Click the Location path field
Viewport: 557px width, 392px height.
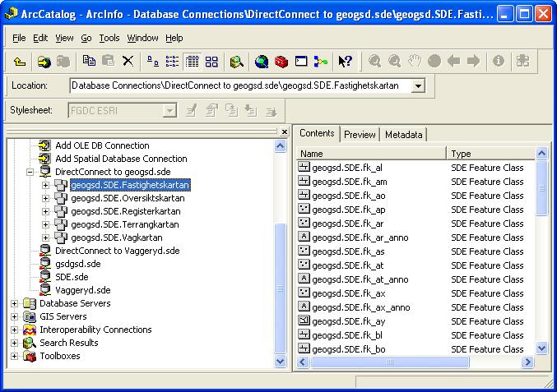241,85
